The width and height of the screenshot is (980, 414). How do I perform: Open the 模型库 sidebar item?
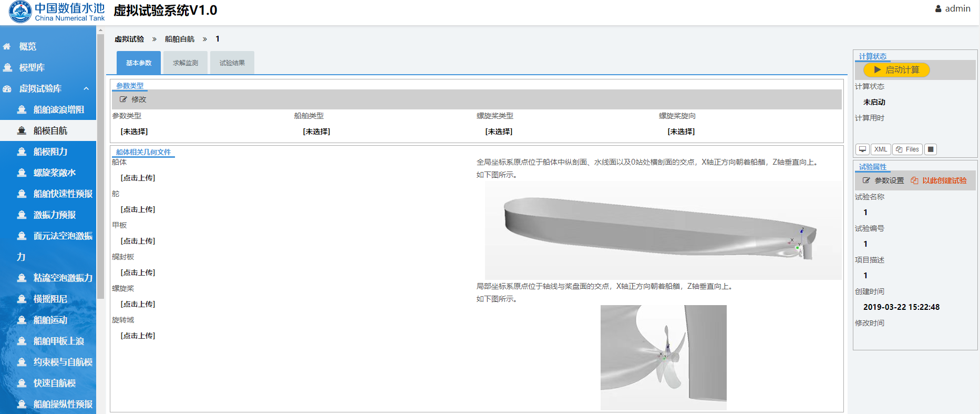(32, 67)
